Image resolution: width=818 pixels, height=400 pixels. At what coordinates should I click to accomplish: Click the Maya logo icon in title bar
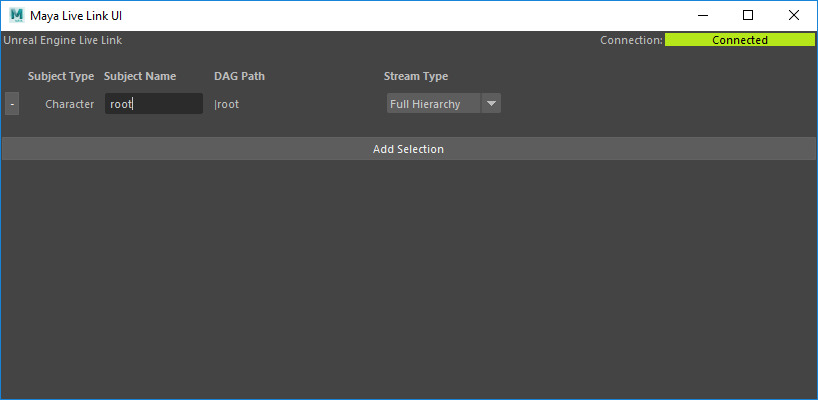[x=17, y=15]
